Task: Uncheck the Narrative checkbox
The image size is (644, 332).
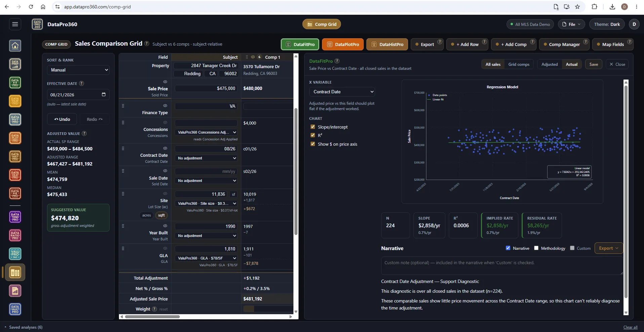Action: 508,248
